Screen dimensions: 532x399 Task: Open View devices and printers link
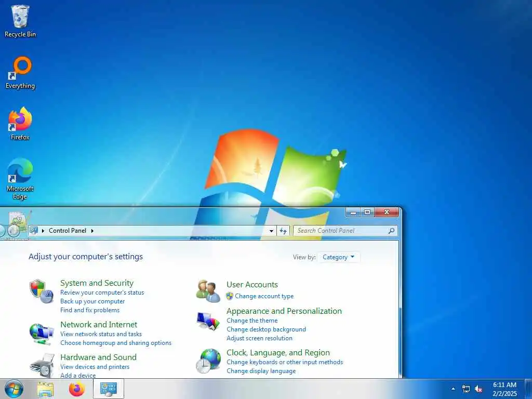[95, 367]
